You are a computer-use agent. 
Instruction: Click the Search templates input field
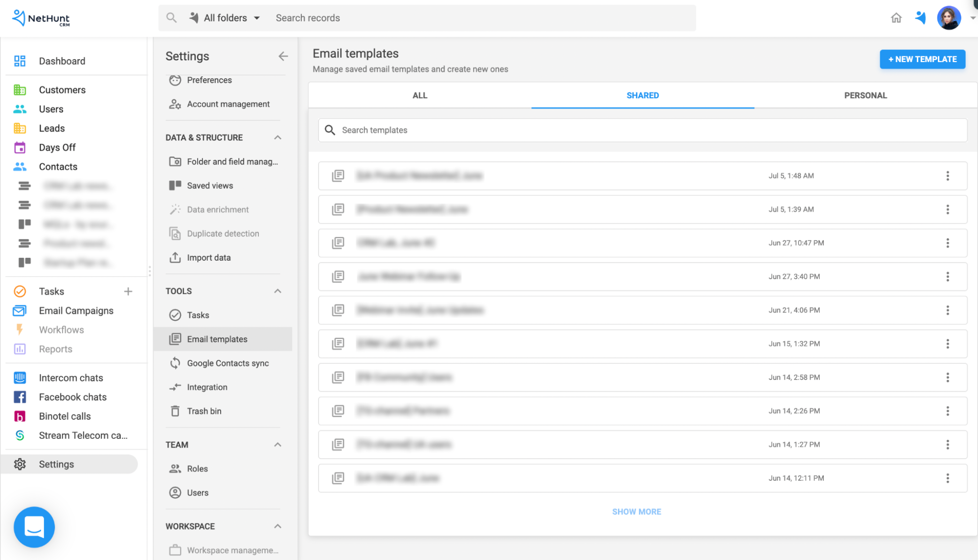pos(641,130)
